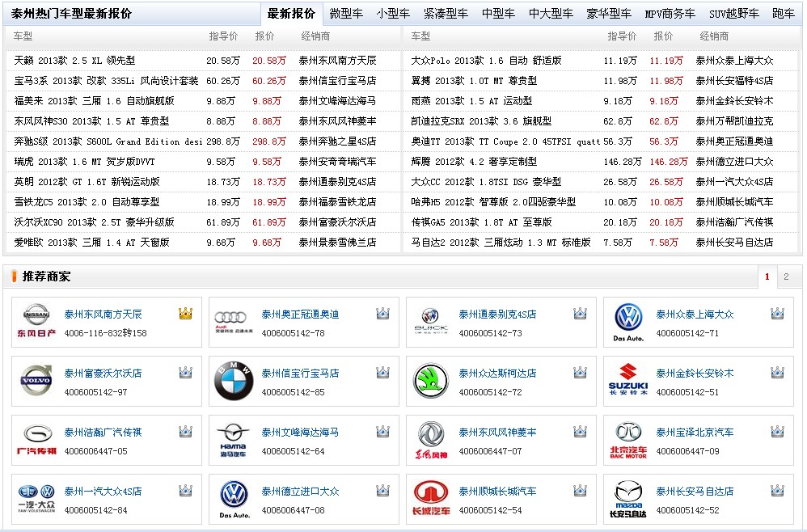Switch to the 豪华型车 tab
The image size is (807, 532).
pos(609,14)
